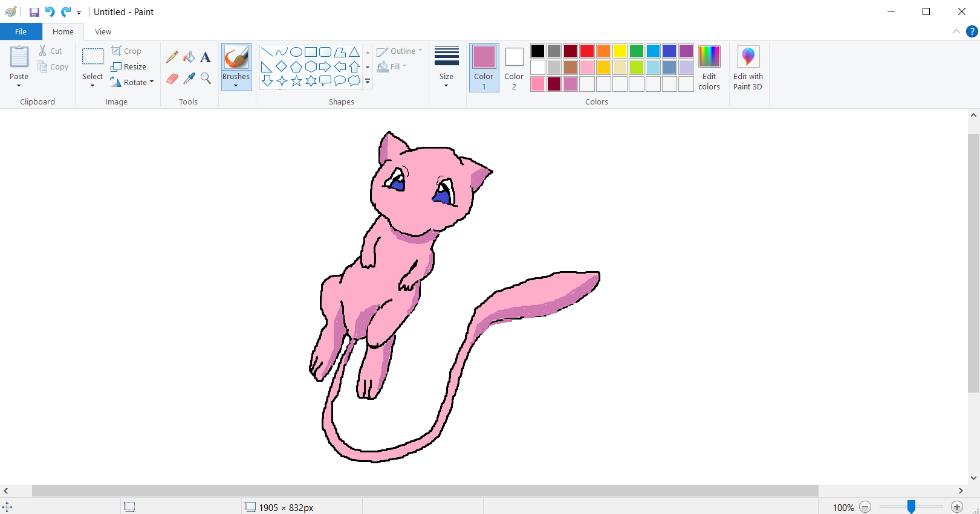
Task: Click the vertical scrollbar down arrow
Action: click(x=973, y=478)
